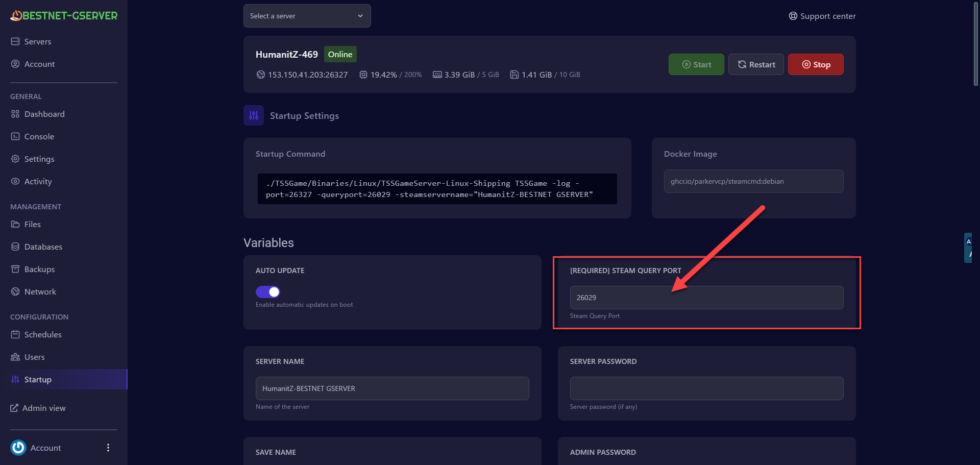Click the SAVE NAME label
This screenshot has height=465, width=980.
[x=276, y=452]
